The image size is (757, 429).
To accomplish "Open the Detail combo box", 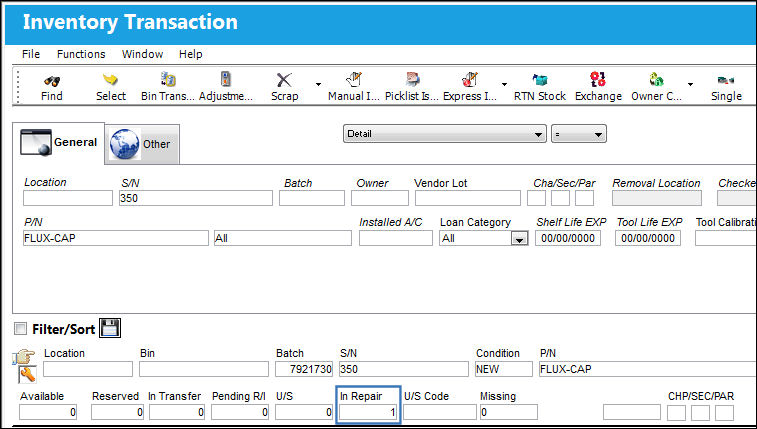I will [445, 134].
